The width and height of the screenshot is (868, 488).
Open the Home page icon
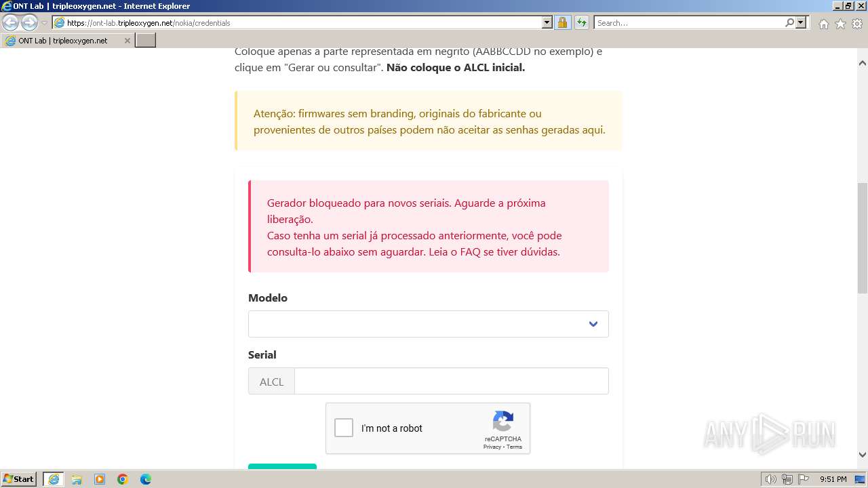coord(823,24)
